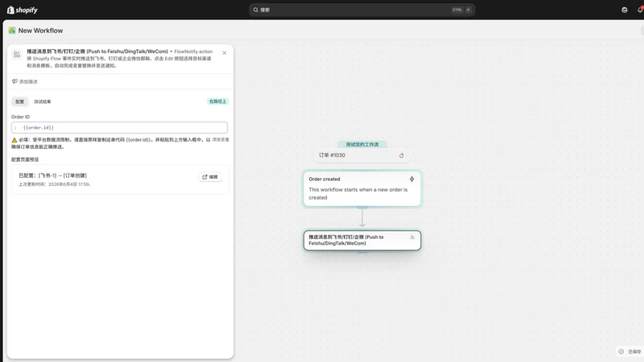The image size is (644, 362).
Task: Select the Order created trigger node
Action: tap(361, 188)
